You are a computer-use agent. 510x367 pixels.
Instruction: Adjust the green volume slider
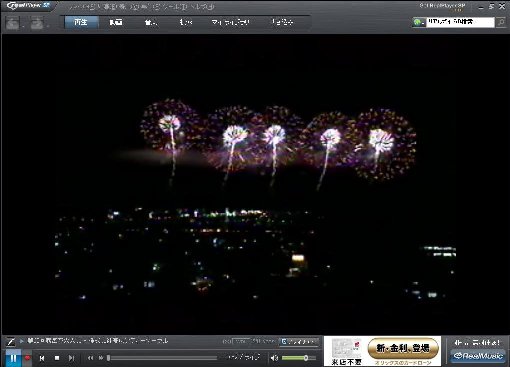pyautogui.click(x=299, y=358)
